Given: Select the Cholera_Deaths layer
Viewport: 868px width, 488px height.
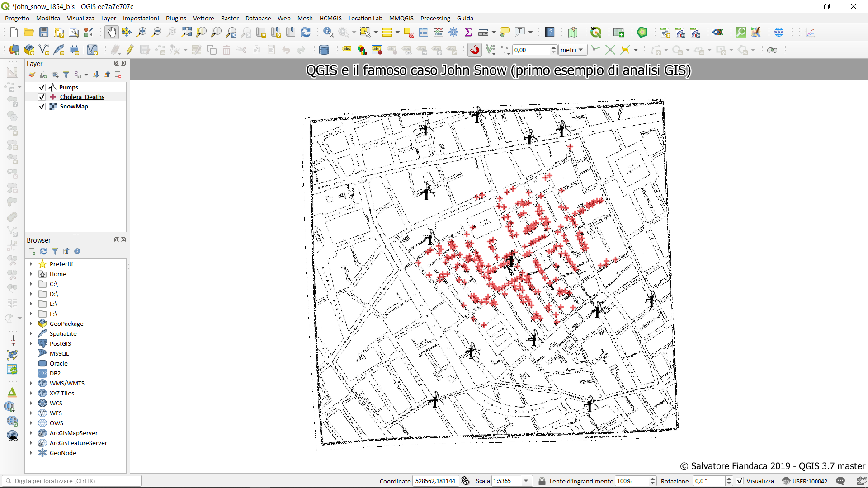Looking at the screenshot, I should 82,97.
